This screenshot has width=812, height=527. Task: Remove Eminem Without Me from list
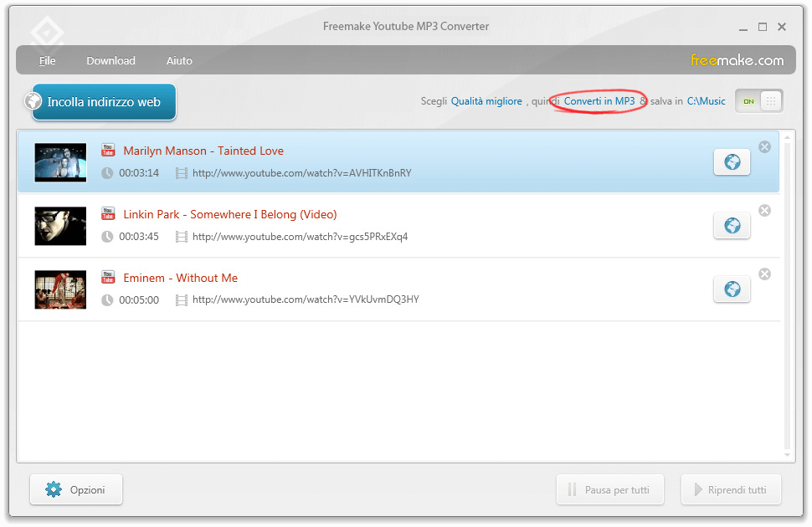(764, 274)
